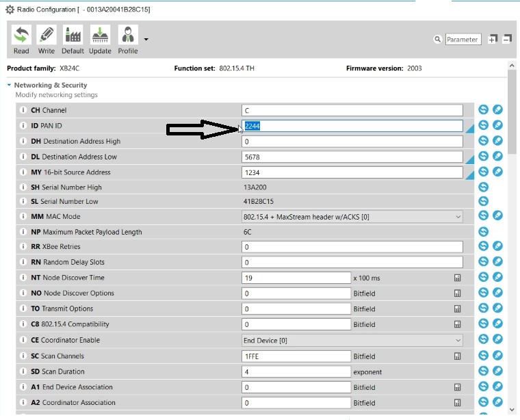
Task: Show info for CE Coordinator Enable
Action: pos(23,340)
